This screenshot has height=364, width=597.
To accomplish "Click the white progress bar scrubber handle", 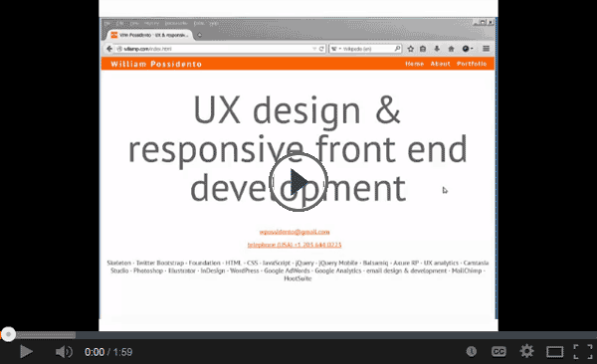I will (x=8, y=334).
